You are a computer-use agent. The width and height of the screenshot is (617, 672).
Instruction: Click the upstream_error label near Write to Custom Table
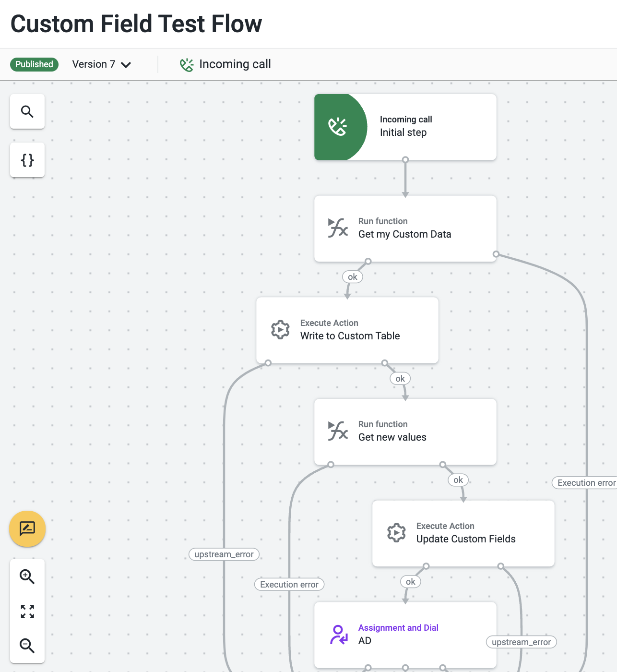pos(224,554)
